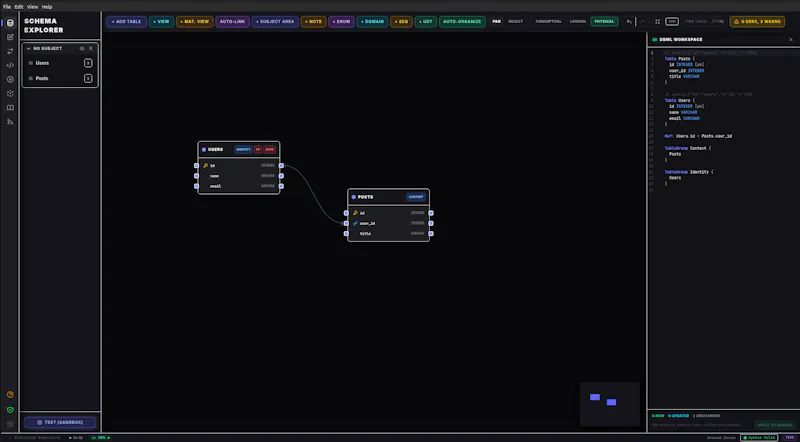Click the green shield sidebar icon
The width and height of the screenshot is (800, 442).
(10, 409)
